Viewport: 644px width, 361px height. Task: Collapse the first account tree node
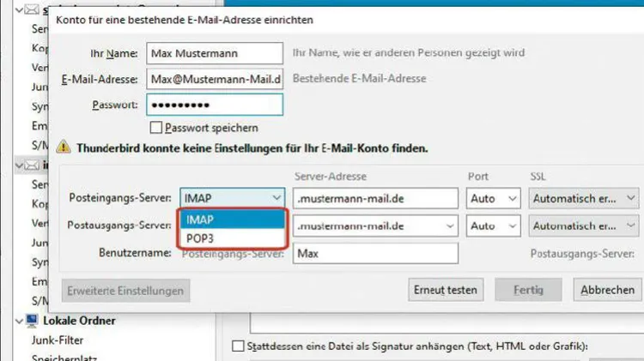click(19, 9)
